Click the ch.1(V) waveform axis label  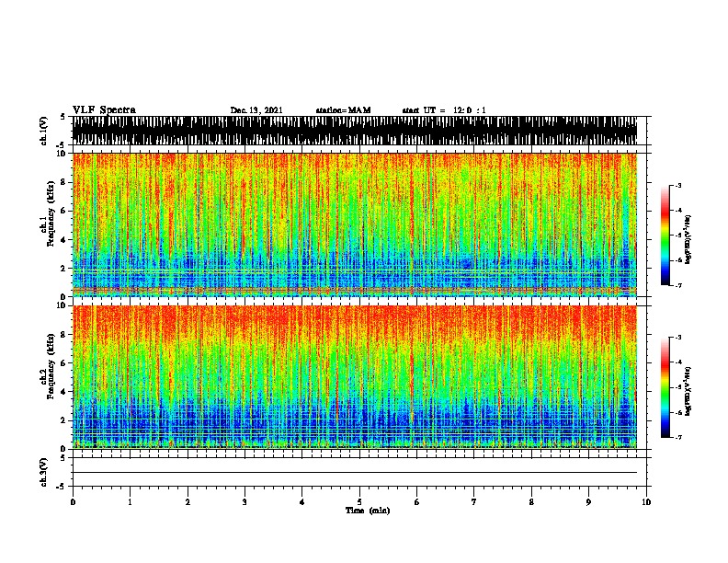44,131
